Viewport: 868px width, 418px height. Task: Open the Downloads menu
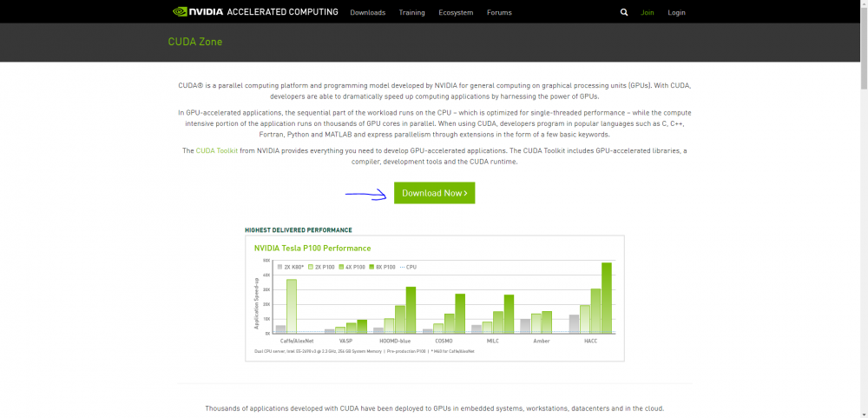point(367,12)
